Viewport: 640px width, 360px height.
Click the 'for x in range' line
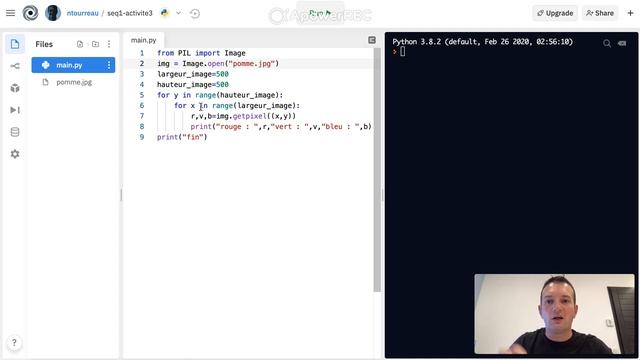click(x=237, y=106)
